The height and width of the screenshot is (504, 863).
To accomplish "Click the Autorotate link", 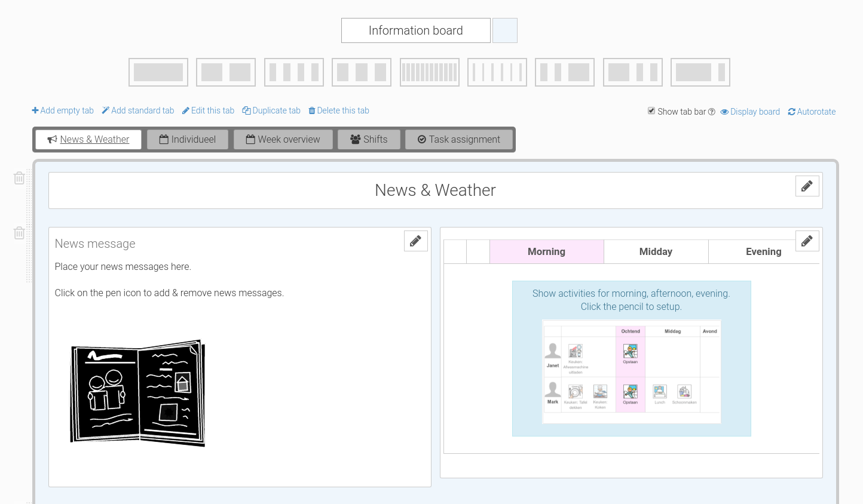I will tap(812, 112).
